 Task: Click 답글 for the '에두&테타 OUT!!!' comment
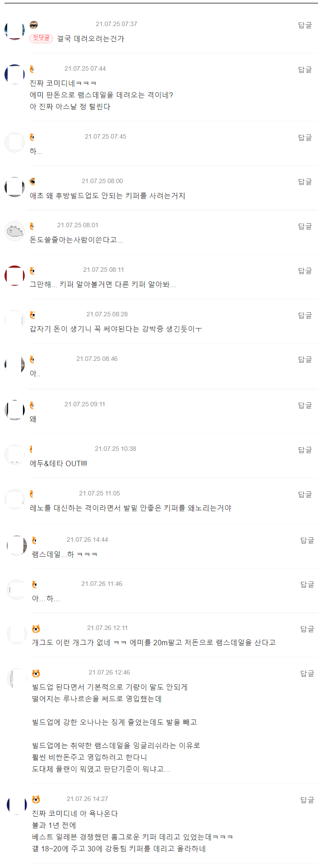click(x=305, y=450)
